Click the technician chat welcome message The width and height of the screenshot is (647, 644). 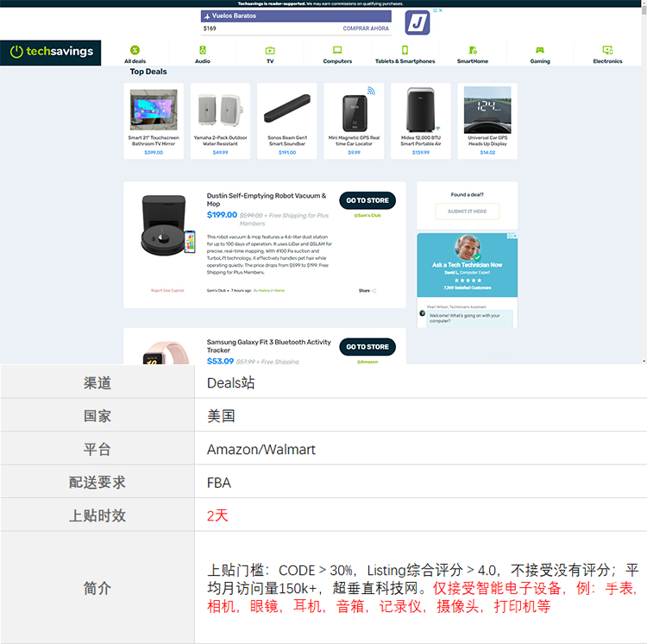coord(470,318)
